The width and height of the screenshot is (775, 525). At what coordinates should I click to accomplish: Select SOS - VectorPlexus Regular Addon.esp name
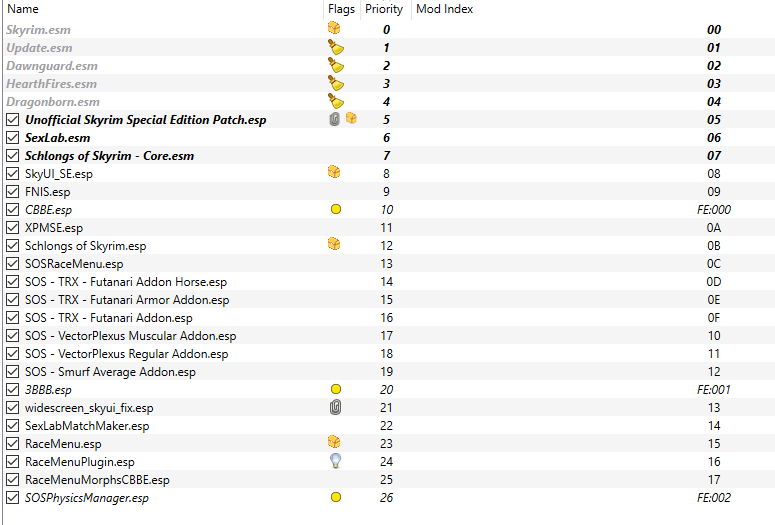(127, 354)
